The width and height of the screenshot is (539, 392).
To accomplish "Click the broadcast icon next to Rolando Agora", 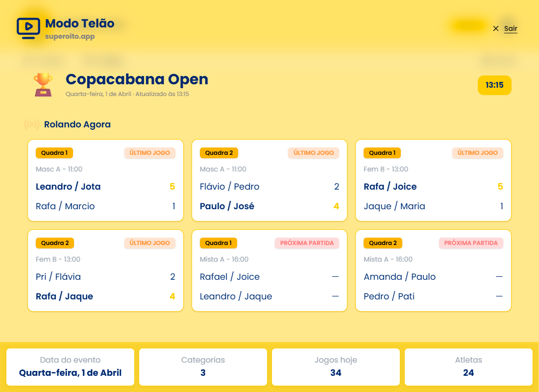I will [x=31, y=124].
